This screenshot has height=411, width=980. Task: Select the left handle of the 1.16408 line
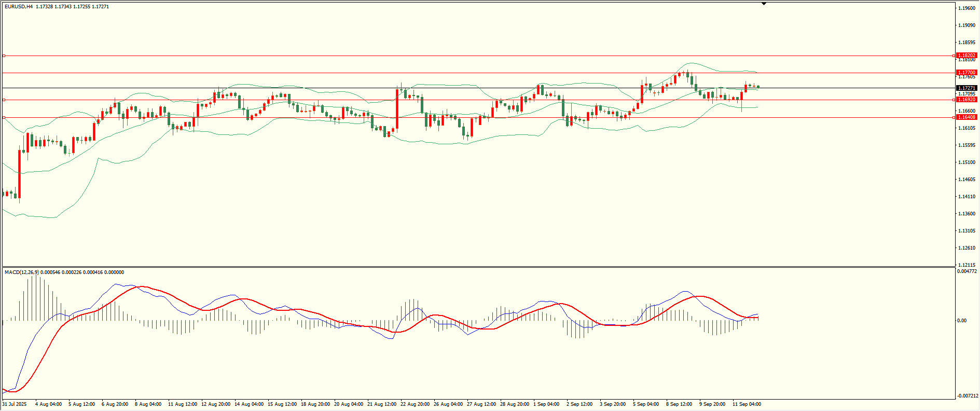point(4,117)
